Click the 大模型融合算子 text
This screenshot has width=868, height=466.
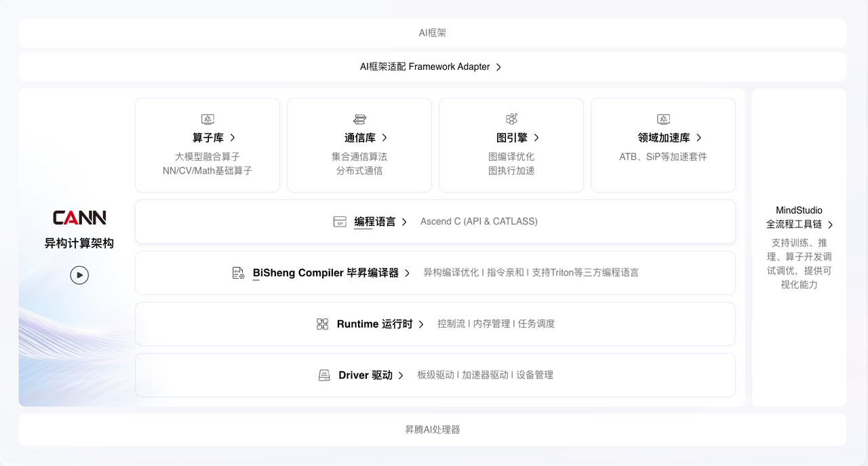208,157
